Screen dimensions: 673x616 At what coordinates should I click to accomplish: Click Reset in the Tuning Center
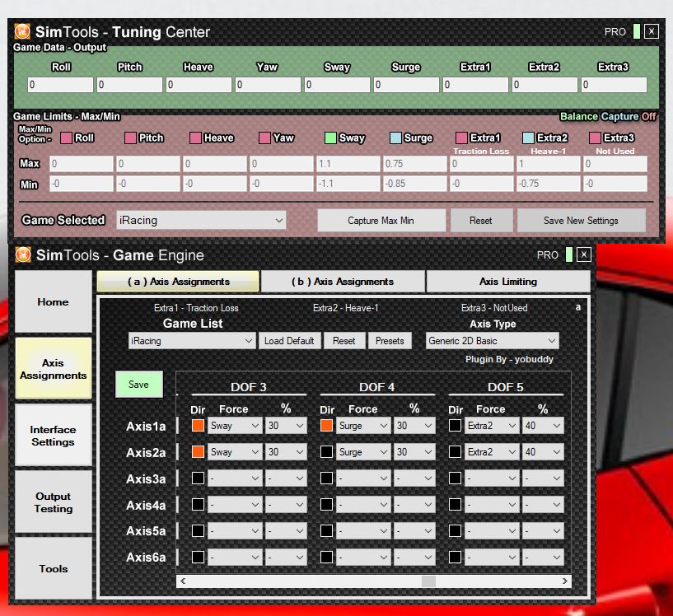(x=481, y=221)
